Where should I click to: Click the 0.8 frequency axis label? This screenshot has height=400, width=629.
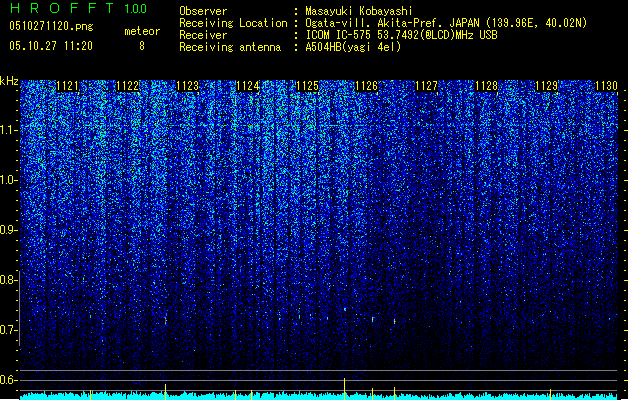[x=9, y=280]
